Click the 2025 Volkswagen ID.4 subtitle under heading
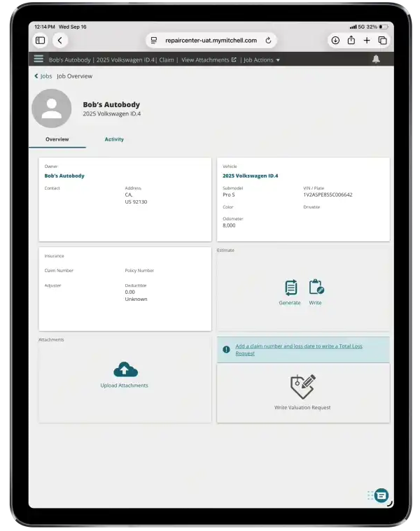 (112, 114)
